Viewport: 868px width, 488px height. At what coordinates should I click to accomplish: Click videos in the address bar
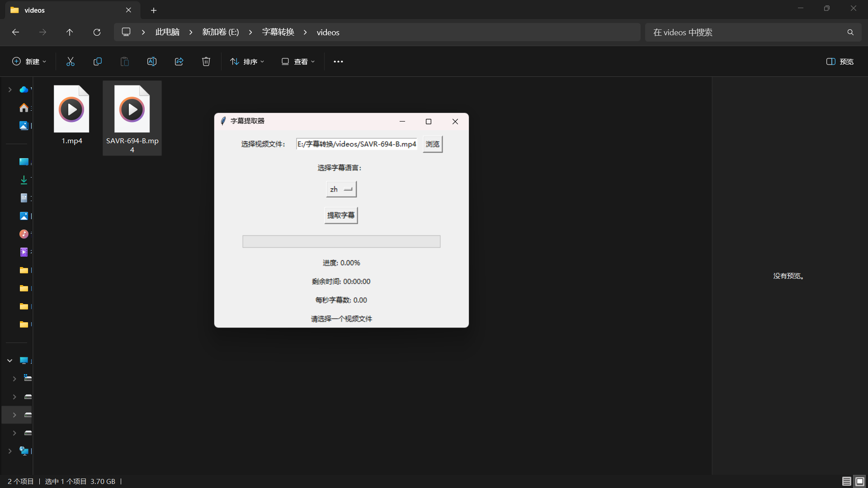[328, 32]
